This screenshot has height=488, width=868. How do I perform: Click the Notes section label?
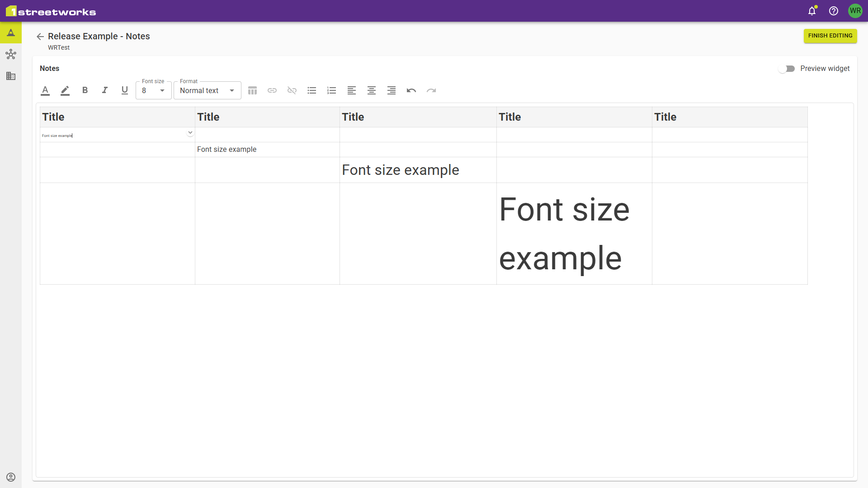click(50, 68)
